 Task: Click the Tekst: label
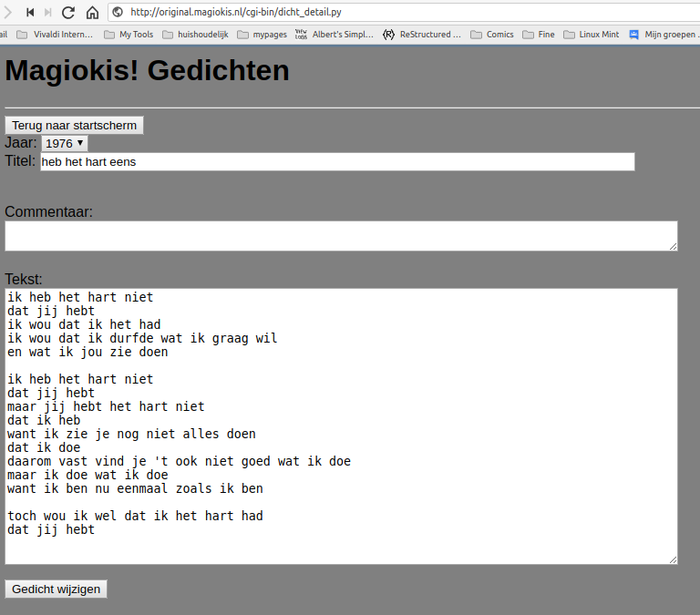pyautogui.click(x=24, y=280)
